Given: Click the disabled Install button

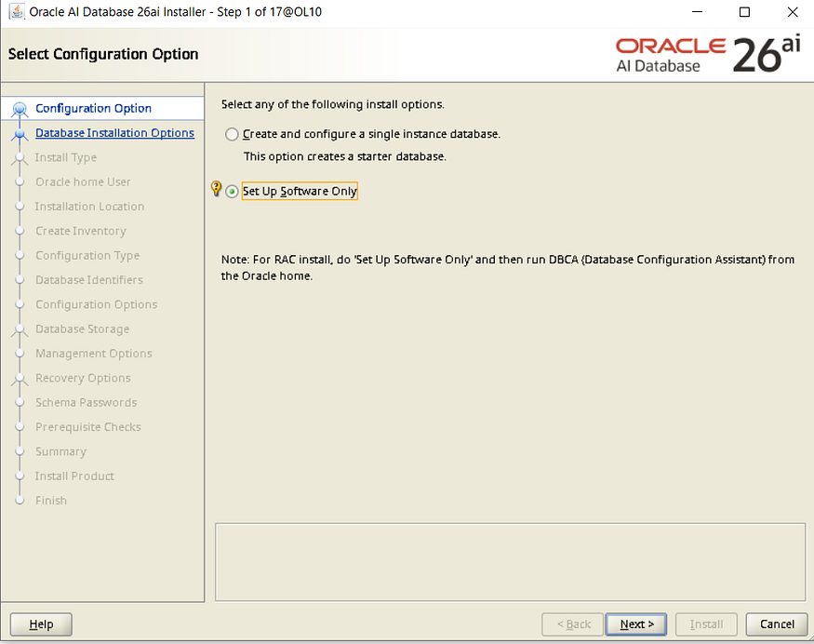Looking at the screenshot, I should (706, 624).
